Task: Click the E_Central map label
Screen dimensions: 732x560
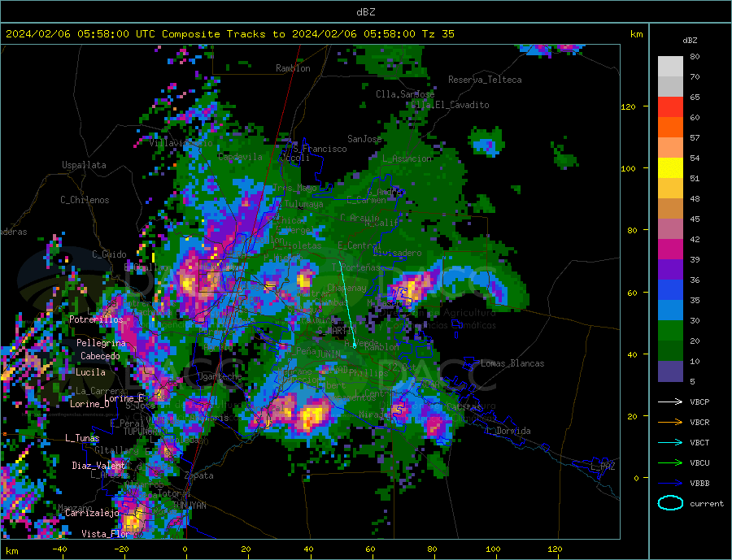Action: pos(359,245)
